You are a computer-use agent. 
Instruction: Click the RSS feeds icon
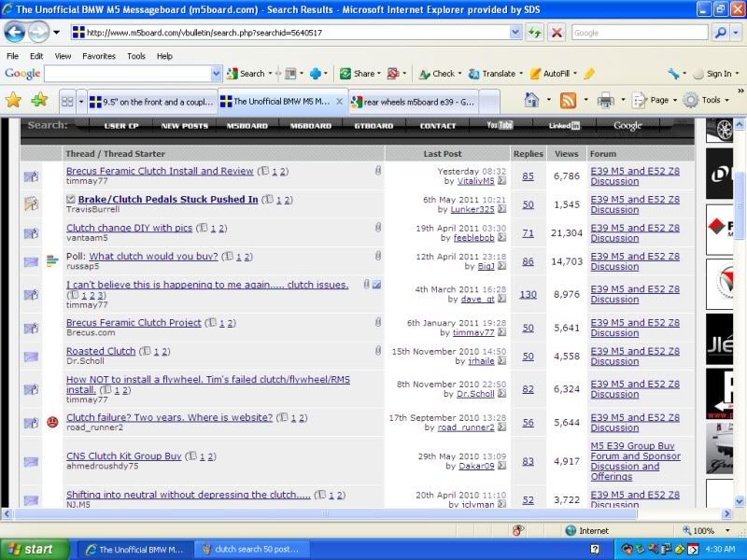(x=568, y=100)
